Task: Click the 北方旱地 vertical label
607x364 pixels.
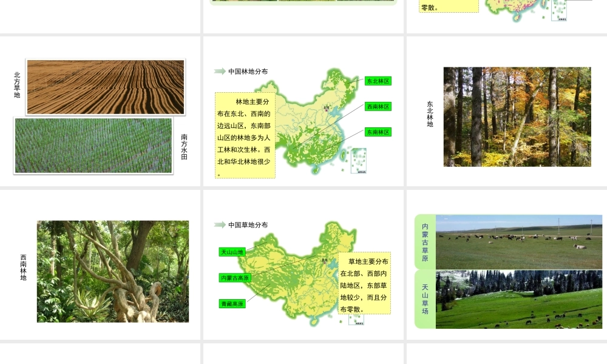Action: (17, 85)
